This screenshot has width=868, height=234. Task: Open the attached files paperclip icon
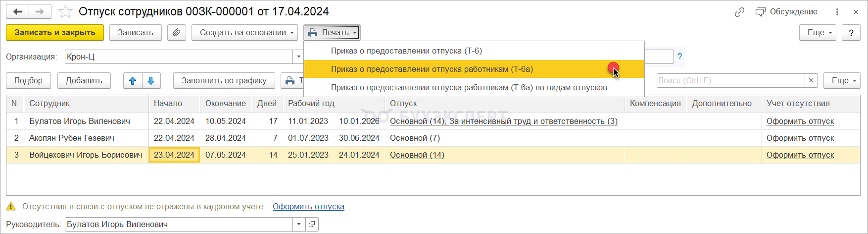point(176,33)
